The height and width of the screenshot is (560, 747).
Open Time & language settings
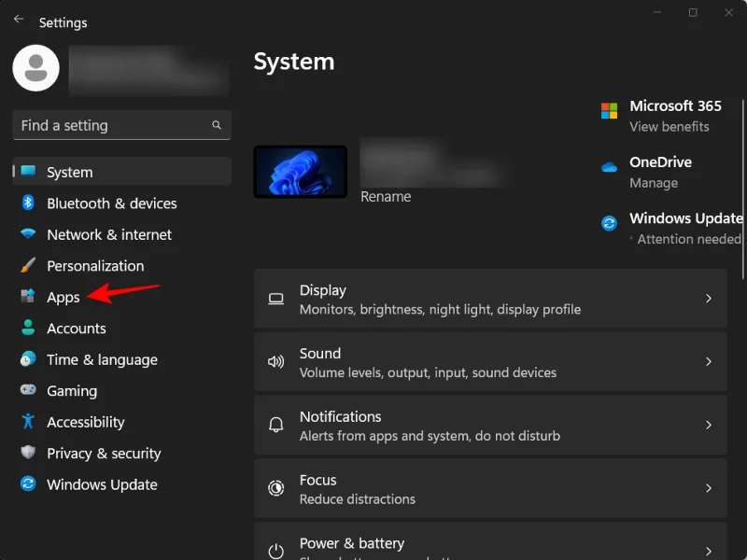click(x=102, y=359)
